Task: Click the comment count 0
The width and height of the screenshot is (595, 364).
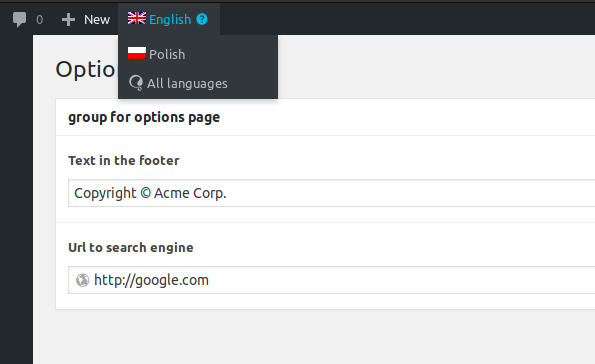Action: click(x=39, y=20)
